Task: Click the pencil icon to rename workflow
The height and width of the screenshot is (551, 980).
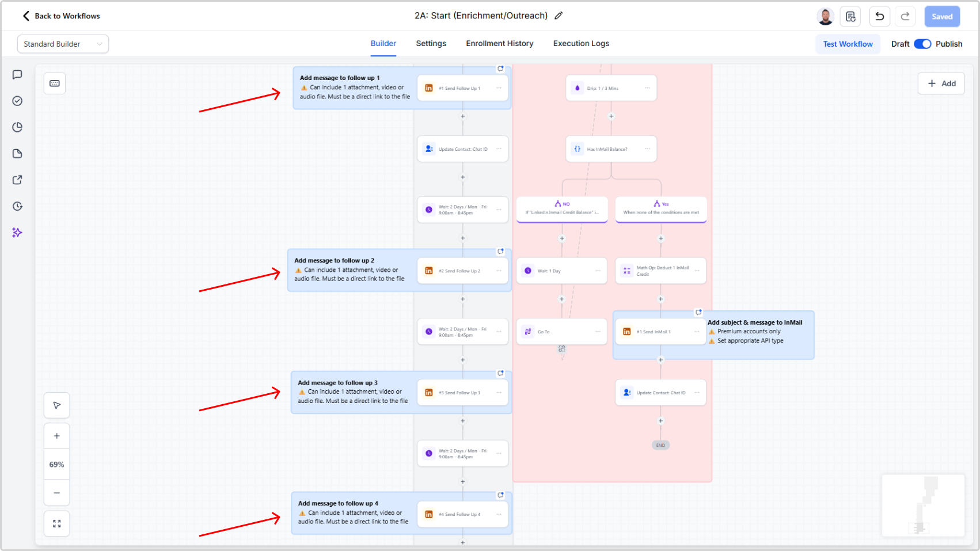Action: click(559, 16)
